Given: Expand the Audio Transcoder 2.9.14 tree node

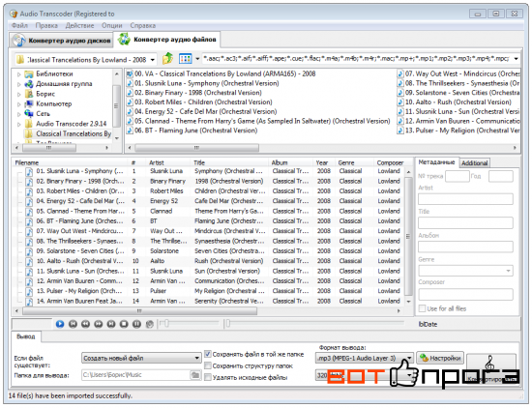Looking at the screenshot, I should [x=19, y=124].
